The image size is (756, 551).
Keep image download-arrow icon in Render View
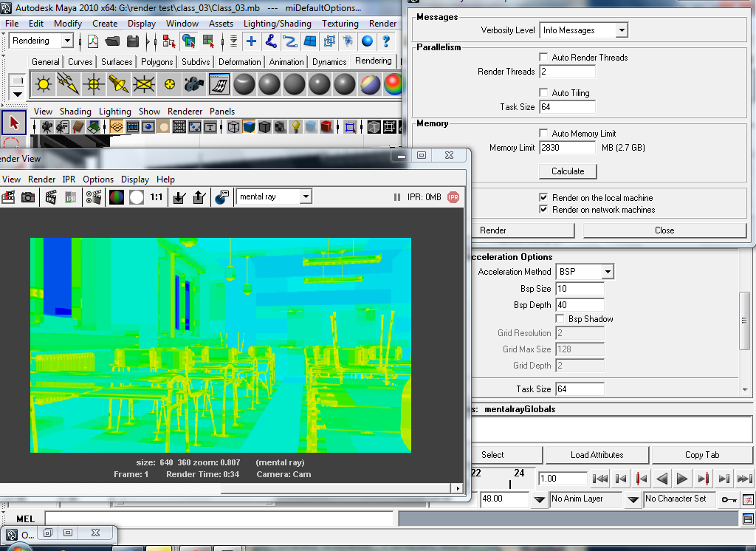pyautogui.click(x=179, y=197)
